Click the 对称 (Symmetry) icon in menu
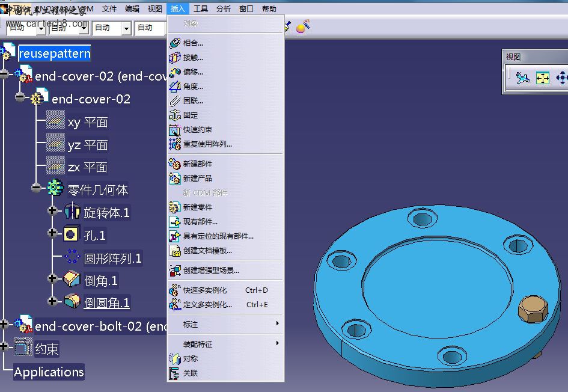This screenshot has width=568, height=392. pos(174,359)
